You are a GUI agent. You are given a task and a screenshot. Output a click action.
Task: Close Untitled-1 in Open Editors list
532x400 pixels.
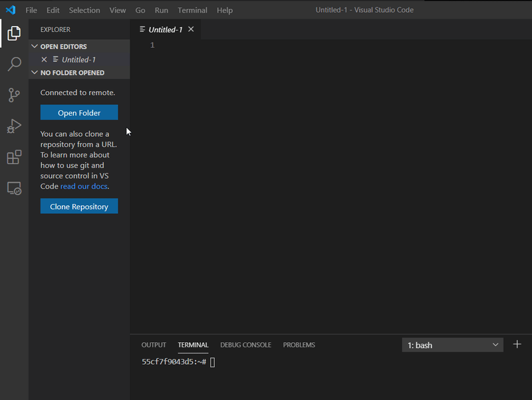[x=44, y=60]
